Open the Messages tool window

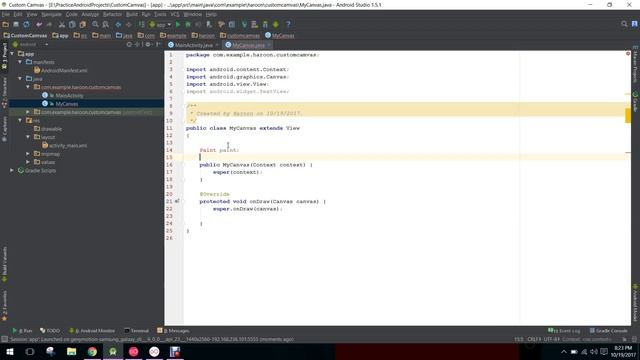(x=173, y=331)
